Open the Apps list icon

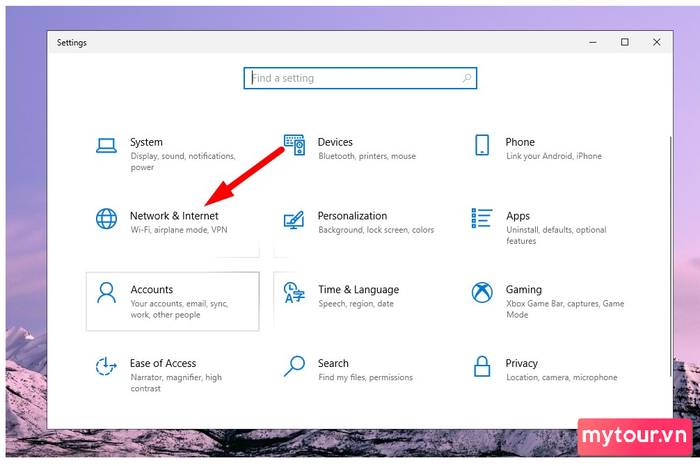pos(482,218)
